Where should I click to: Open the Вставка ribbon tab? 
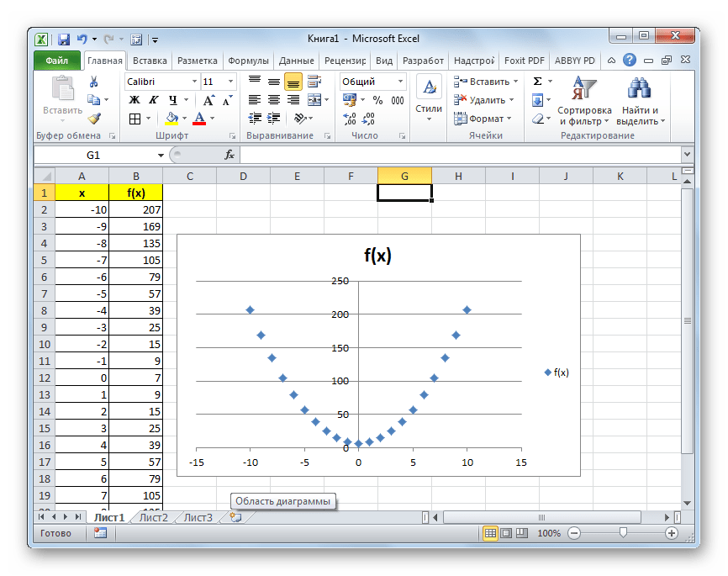(150, 61)
